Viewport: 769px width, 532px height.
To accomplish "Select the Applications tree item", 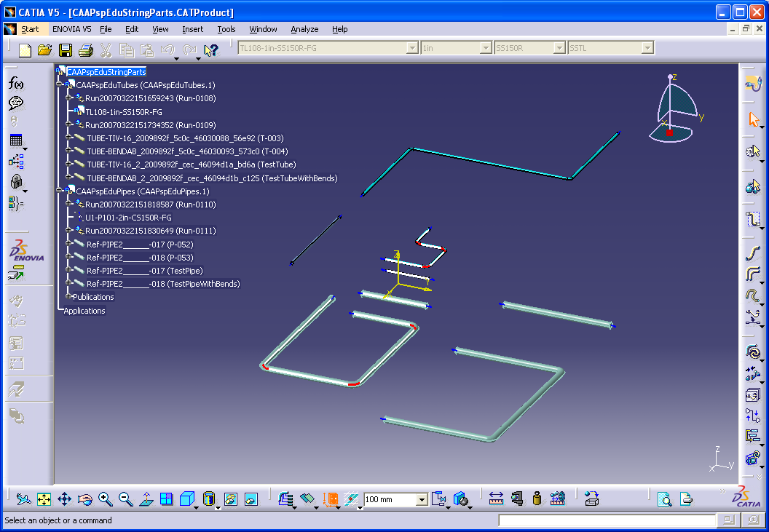I will [84, 311].
